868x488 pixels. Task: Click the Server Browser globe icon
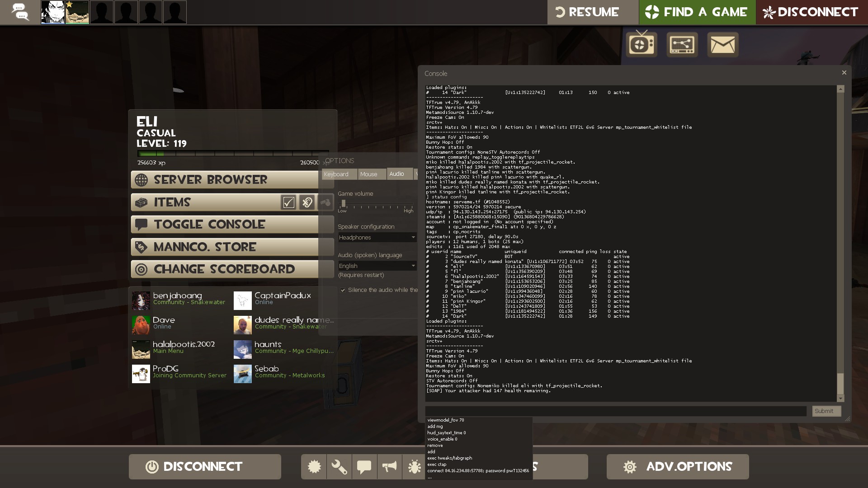pos(142,180)
